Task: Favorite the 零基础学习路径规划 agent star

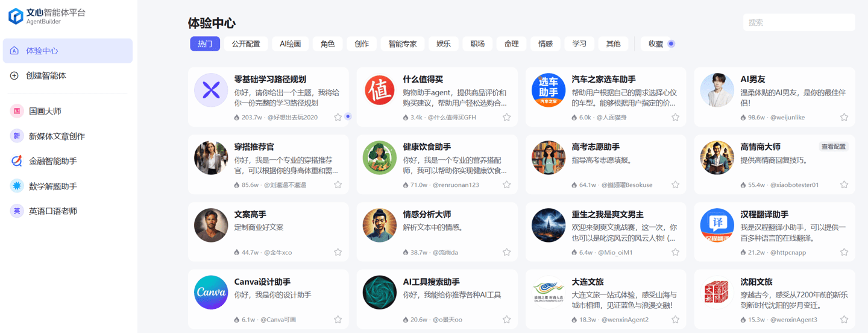Action: click(x=338, y=118)
